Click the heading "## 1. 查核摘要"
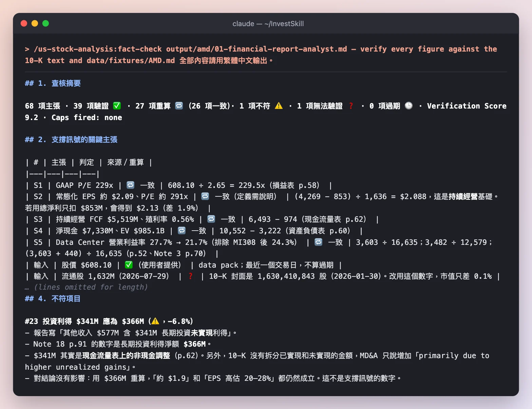532x409 pixels. (x=53, y=83)
